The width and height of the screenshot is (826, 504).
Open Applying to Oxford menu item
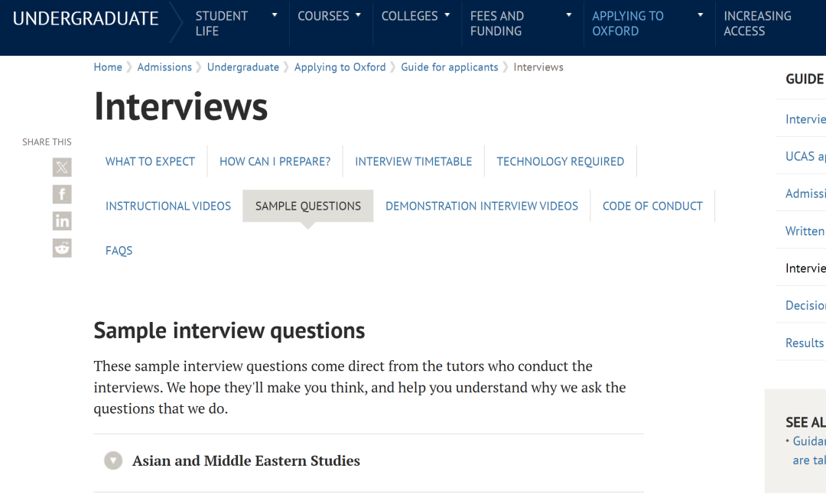627,24
